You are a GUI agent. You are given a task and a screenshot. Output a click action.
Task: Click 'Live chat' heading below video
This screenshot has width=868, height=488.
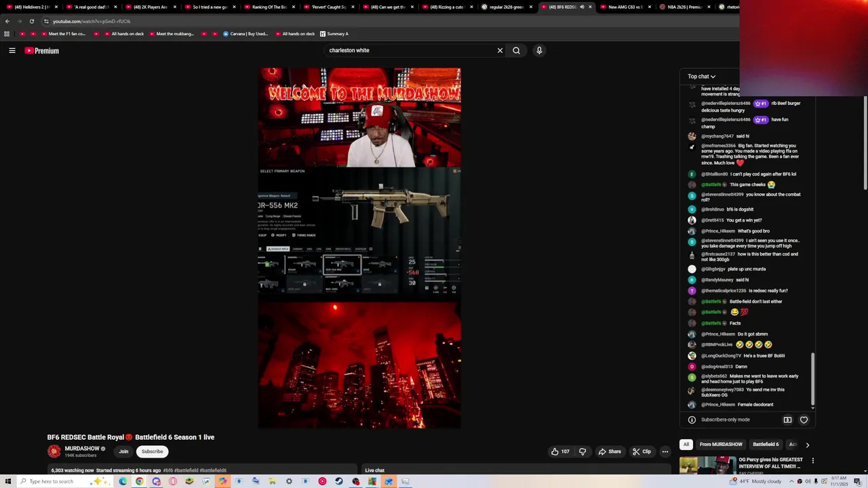pyautogui.click(x=374, y=470)
